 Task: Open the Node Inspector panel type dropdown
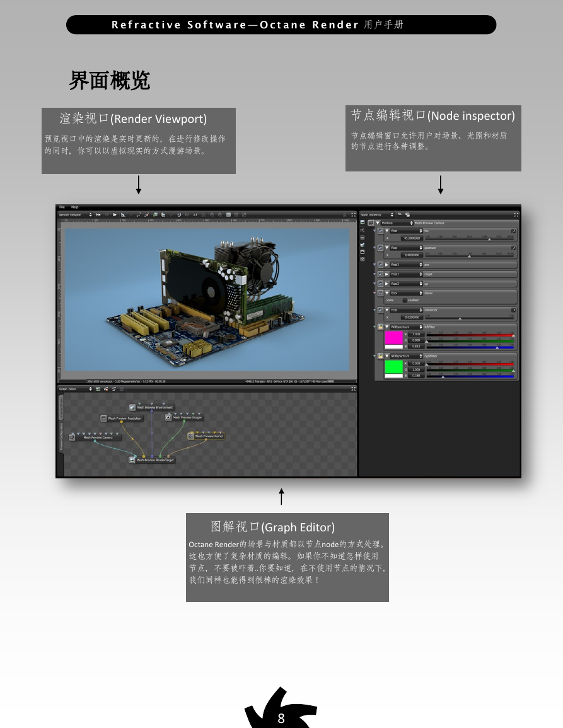point(377,215)
